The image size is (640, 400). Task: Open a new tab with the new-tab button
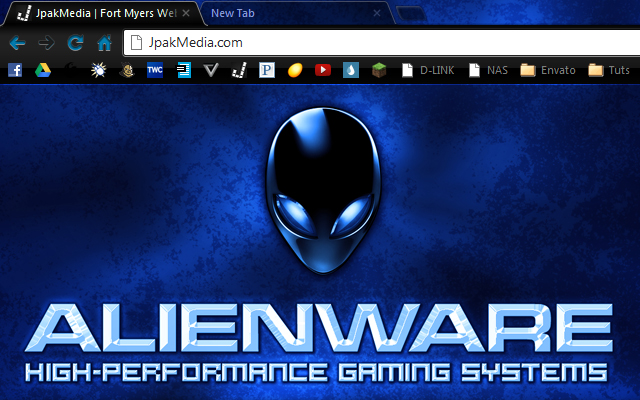point(411,13)
